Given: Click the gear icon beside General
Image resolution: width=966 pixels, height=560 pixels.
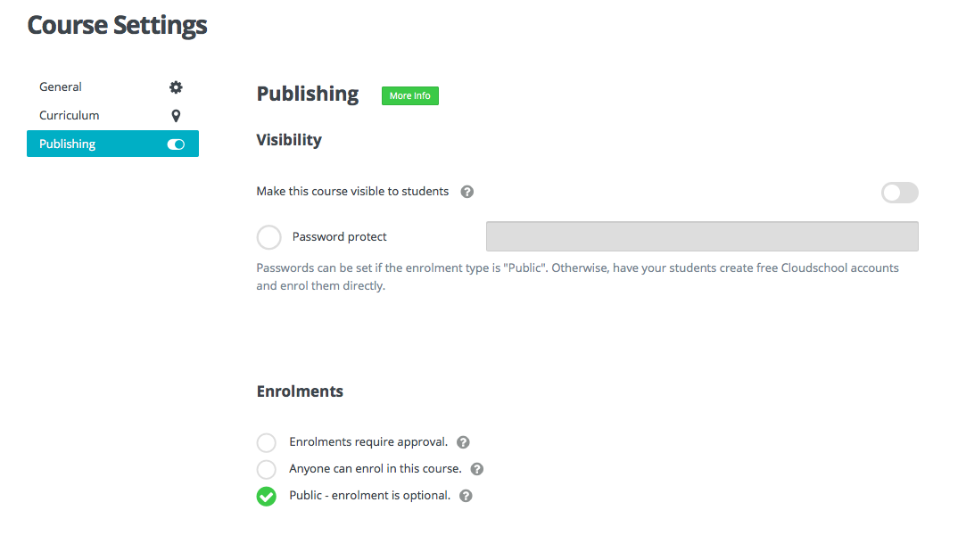Looking at the screenshot, I should coord(176,87).
